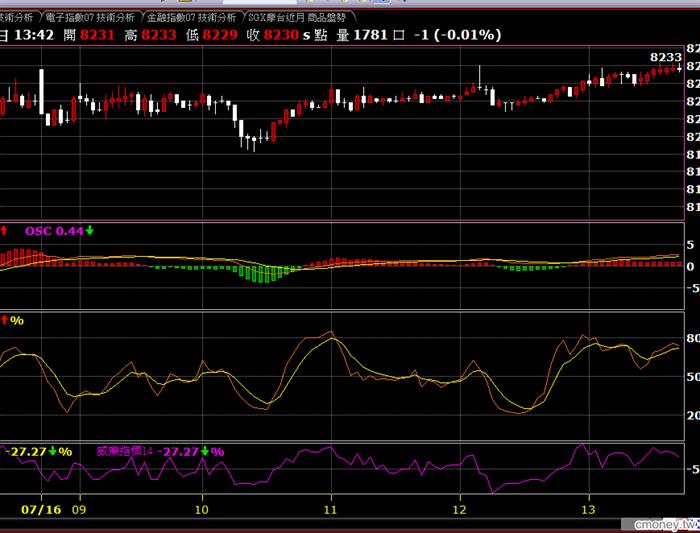This screenshot has width=700, height=533.
Task: Select the SGX摩台近月 商品盤勢 tab
Action: click(x=297, y=17)
